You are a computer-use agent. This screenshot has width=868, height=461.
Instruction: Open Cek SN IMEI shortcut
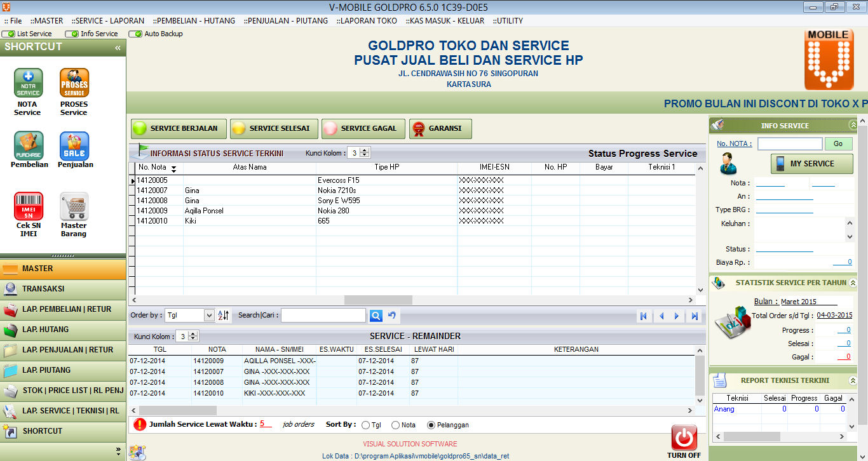point(29,206)
